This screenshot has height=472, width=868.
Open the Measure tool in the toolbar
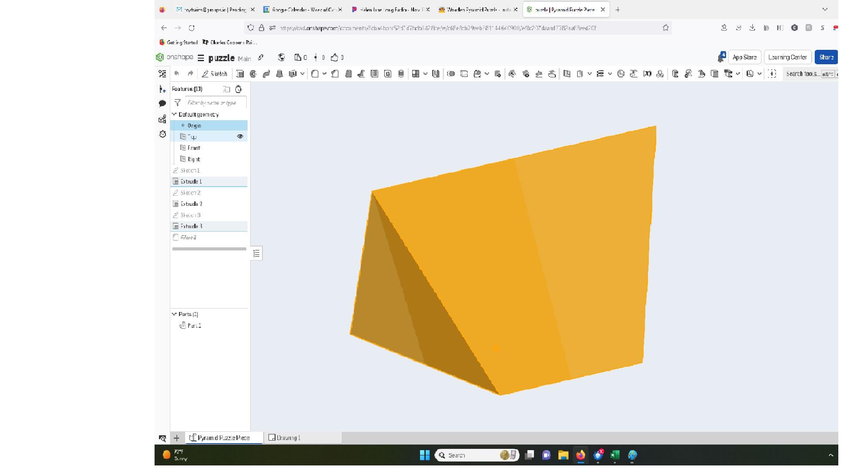coord(772,73)
